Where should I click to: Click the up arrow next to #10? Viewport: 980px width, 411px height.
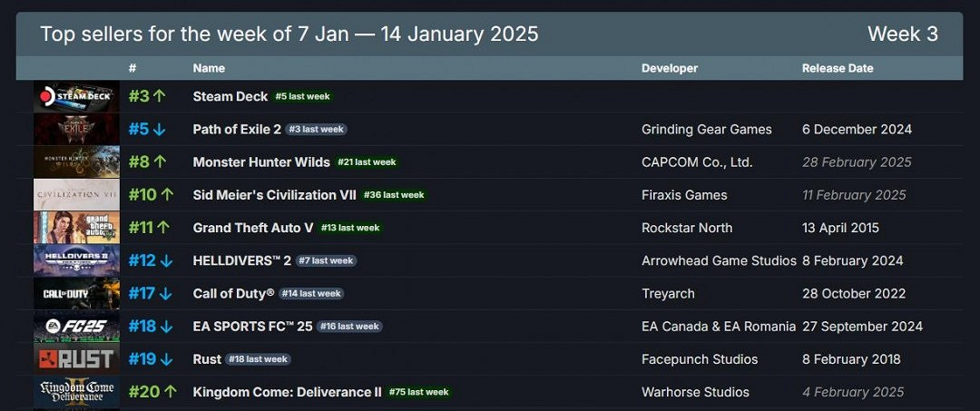167,195
